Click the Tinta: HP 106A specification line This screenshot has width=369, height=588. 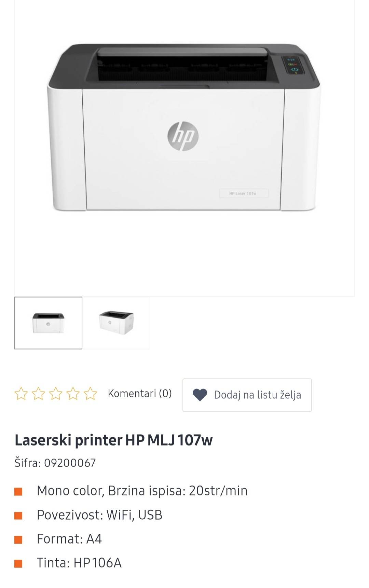click(x=79, y=563)
